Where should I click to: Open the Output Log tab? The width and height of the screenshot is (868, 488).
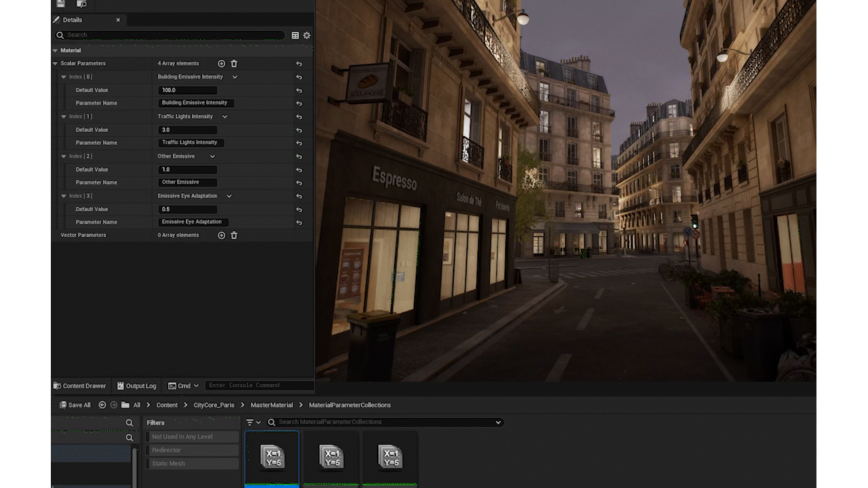tap(136, 386)
